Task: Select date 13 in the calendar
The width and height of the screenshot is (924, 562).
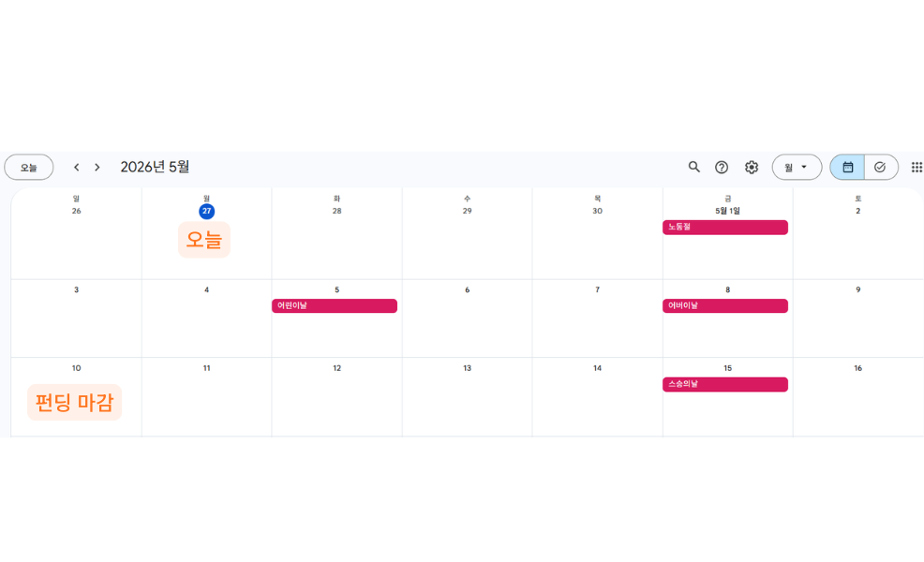Action: pyautogui.click(x=468, y=368)
